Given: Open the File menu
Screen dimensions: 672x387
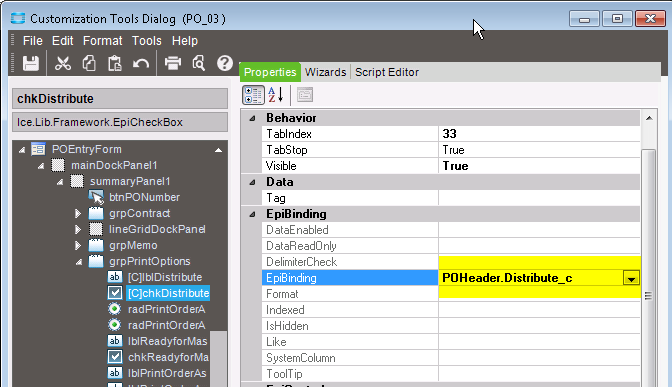Looking at the screenshot, I should 33,41.
